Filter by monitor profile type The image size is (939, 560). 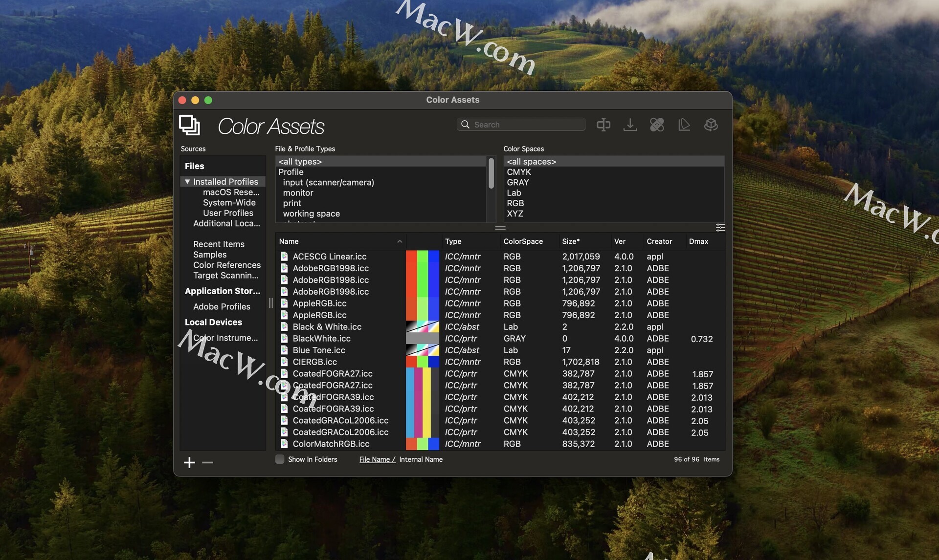[x=298, y=193]
